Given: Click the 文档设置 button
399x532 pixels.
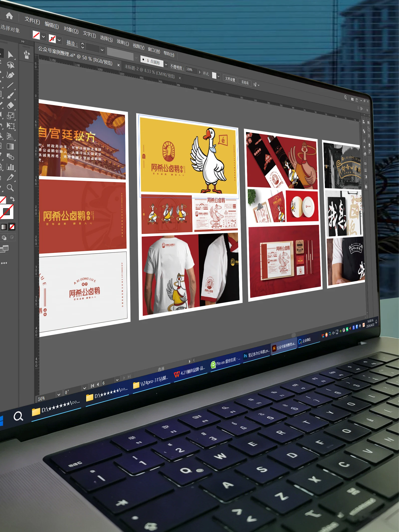Looking at the screenshot, I should (x=230, y=79).
